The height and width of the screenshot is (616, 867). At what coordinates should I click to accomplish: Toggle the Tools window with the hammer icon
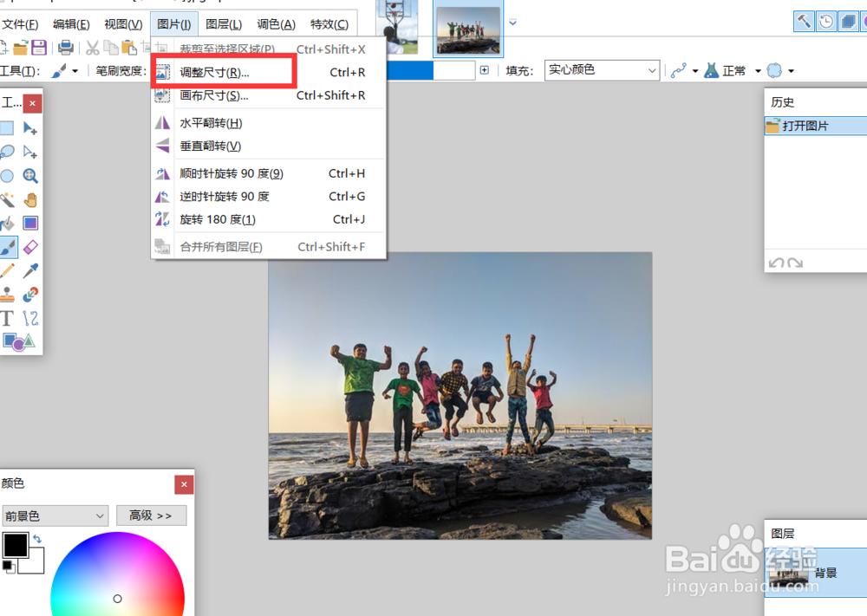pyautogui.click(x=804, y=22)
